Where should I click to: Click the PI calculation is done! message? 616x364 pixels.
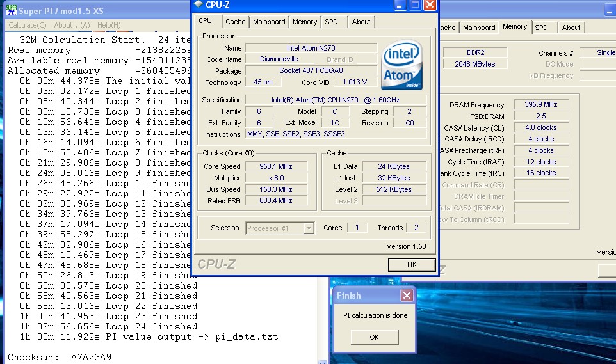[x=377, y=315]
